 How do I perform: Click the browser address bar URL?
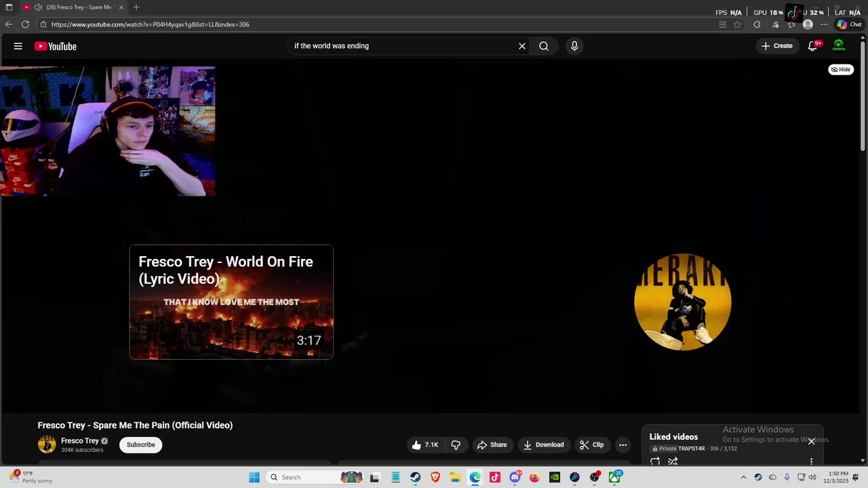[150, 24]
